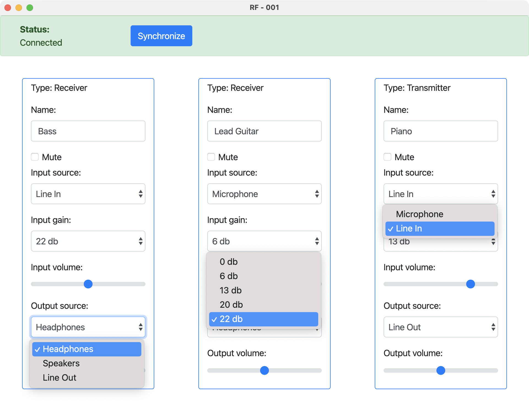Viewport: 529px width, 420px height.
Task: Select Microphone in Piano input list
Action: tap(419, 214)
